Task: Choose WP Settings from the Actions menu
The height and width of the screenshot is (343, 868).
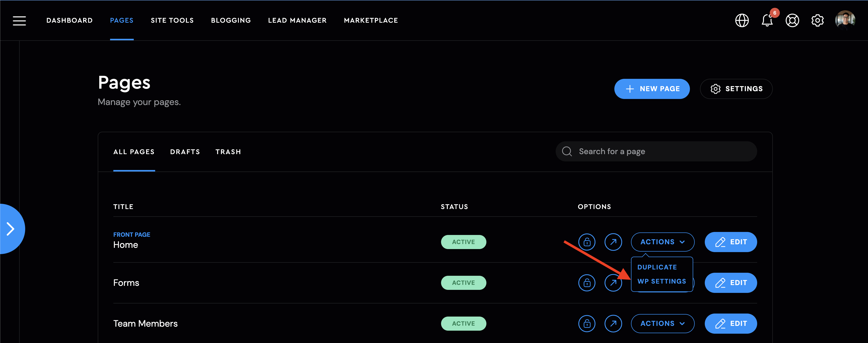Action: [x=661, y=281]
